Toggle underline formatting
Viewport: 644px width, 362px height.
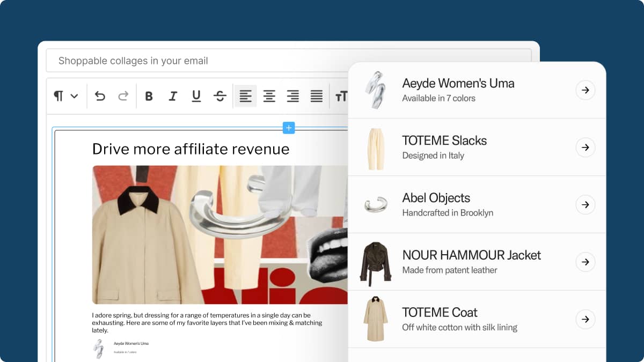196,96
